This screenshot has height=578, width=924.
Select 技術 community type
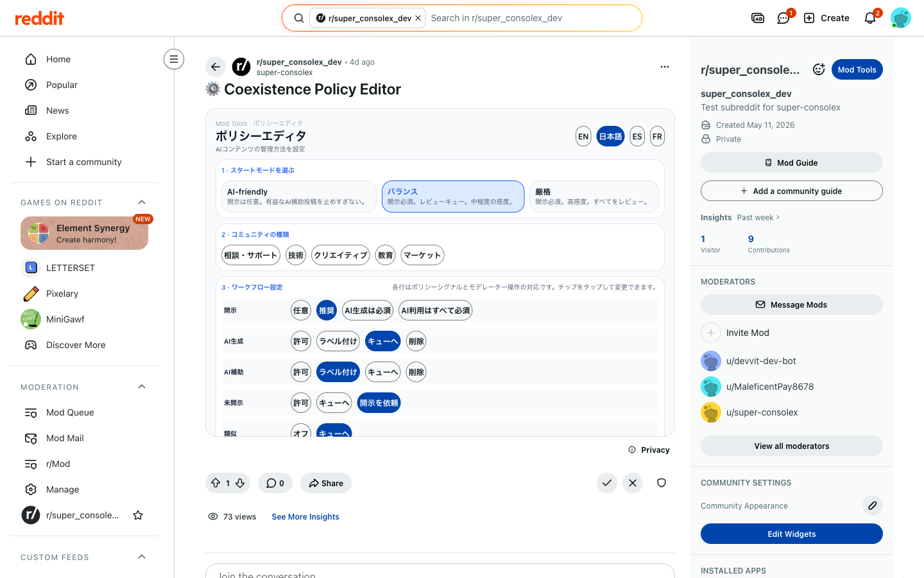point(296,255)
